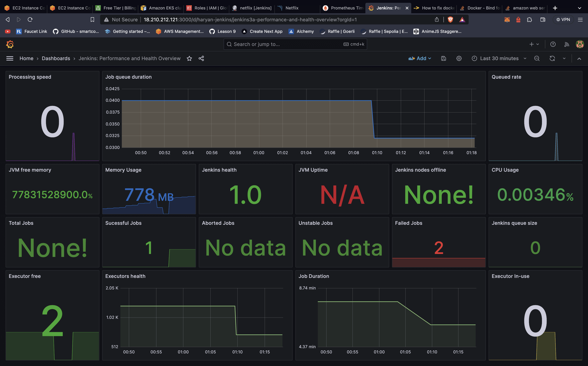Click the Executor In-use panel title
Image resolution: width=588 pixels, height=366 pixels.
pyautogui.click(x=510, y=276)
